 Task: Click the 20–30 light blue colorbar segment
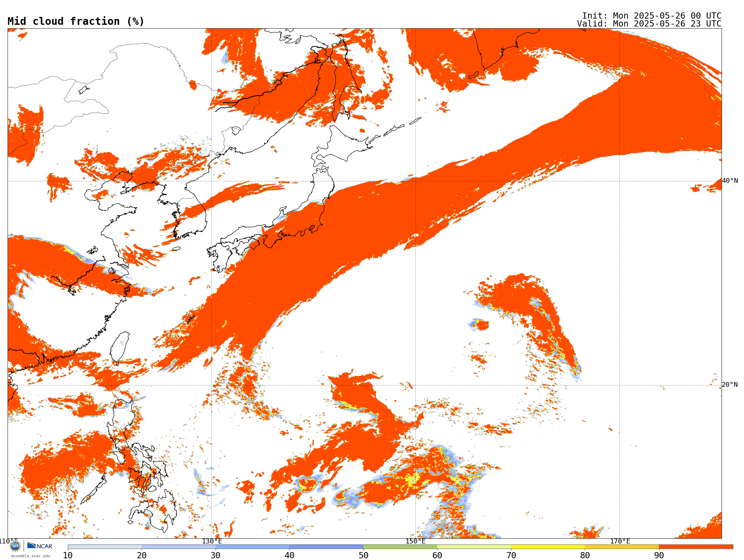pos(178,547)
